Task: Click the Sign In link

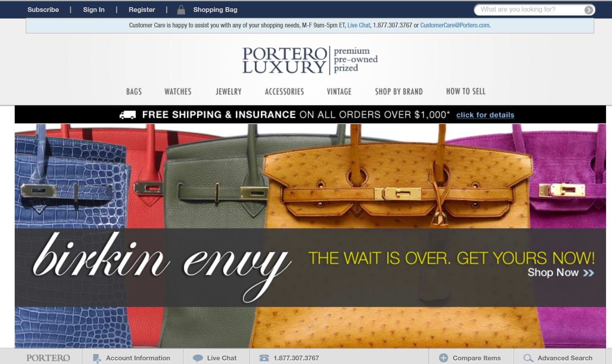Action: coord(94,10)
